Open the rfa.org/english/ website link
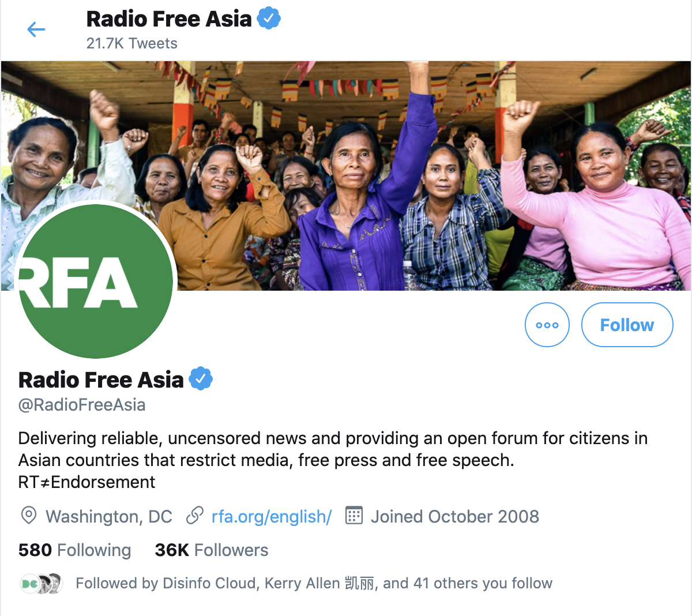 272,516
